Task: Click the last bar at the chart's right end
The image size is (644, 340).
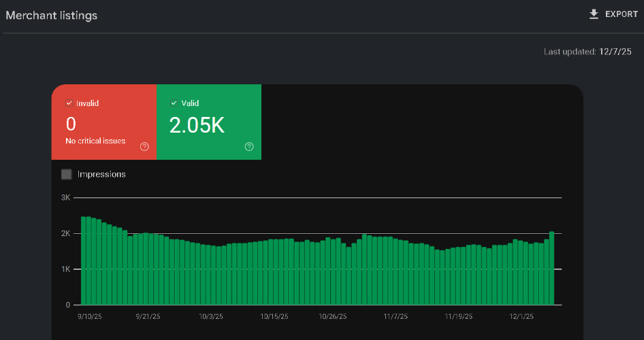Action: 551,268
